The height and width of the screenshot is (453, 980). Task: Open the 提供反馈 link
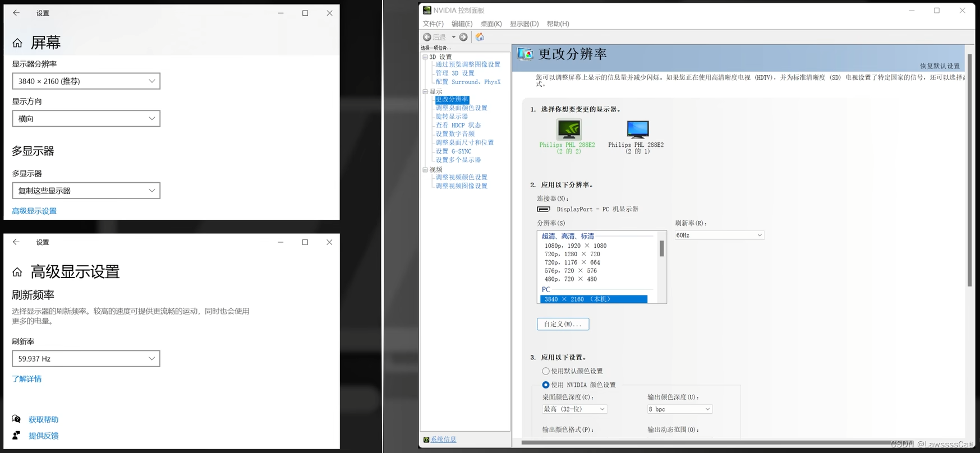pos(44,436)
